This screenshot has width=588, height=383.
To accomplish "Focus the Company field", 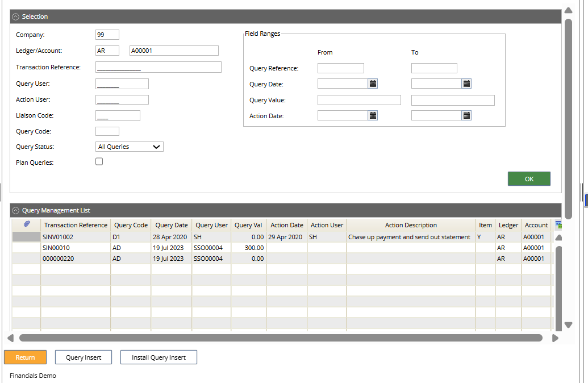I will pyautogui.click(x=107, y=35).
